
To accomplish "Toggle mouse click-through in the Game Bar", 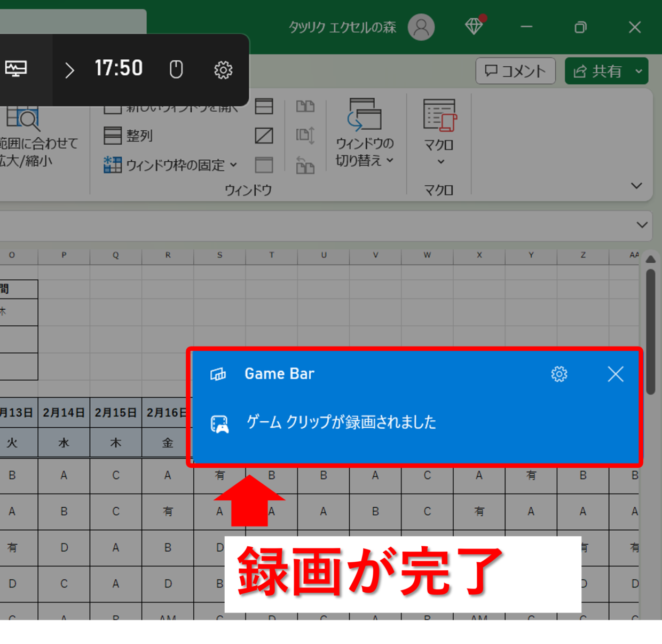I will 176,69.
